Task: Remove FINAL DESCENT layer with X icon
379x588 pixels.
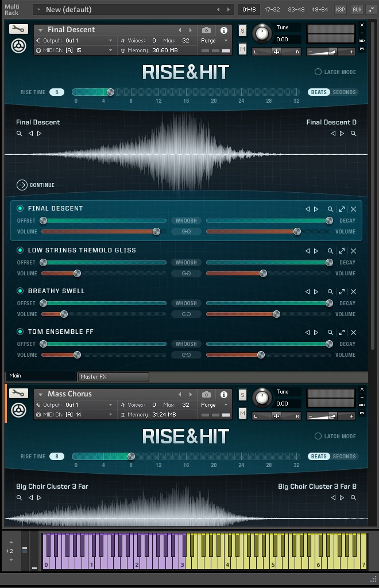Action: tap(354, 209)
